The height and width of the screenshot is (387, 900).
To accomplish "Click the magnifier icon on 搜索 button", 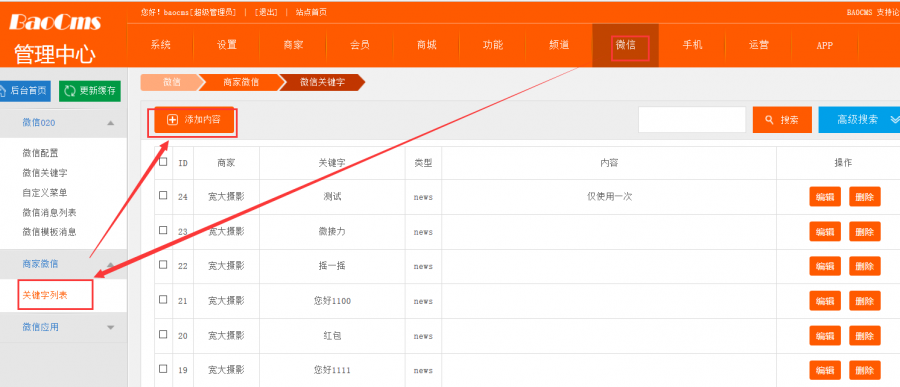I will pyautogui.click(x=770, y=120).
